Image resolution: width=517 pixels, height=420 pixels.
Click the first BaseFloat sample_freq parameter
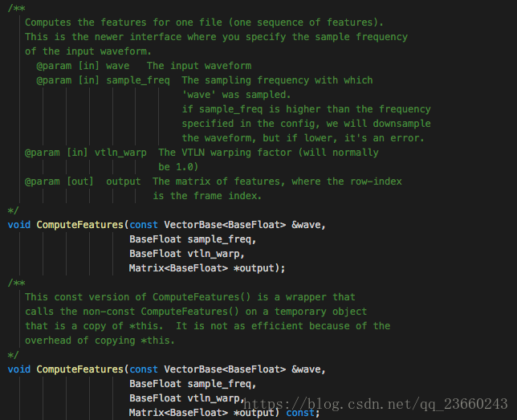point(193,239)
